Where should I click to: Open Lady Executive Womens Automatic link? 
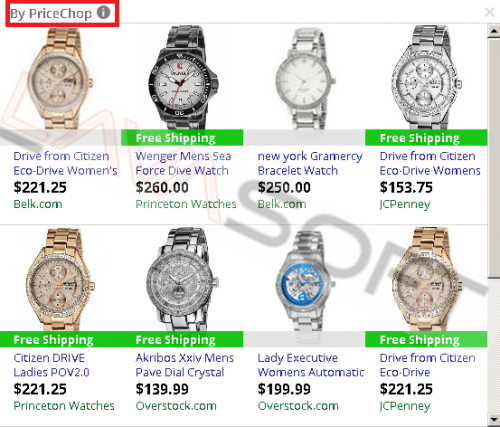click(x=311, y=365)
